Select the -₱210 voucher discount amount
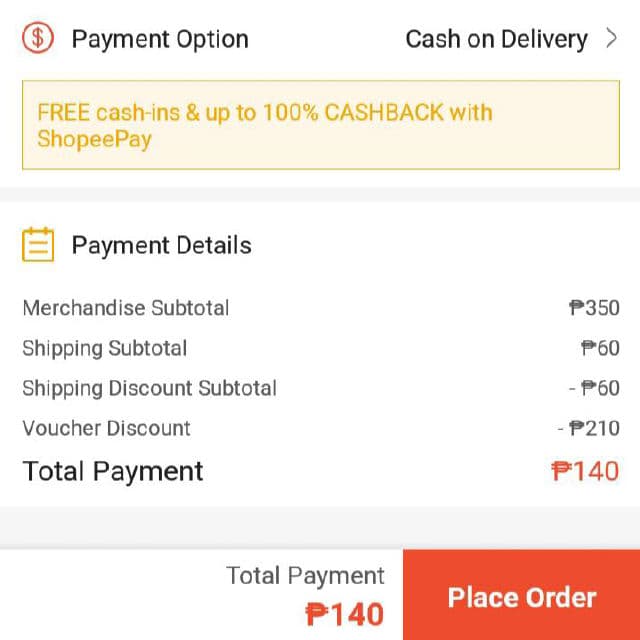The image size is (640, 640). click(589, 428)
